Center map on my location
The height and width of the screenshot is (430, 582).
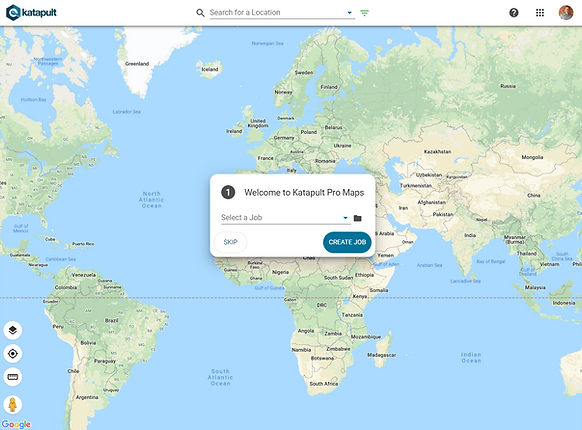(x=13, y=354)
